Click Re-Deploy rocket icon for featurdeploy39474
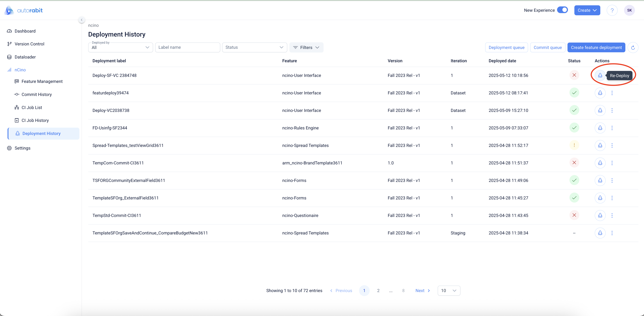This screenshot has height=316, width=644. 600,93
